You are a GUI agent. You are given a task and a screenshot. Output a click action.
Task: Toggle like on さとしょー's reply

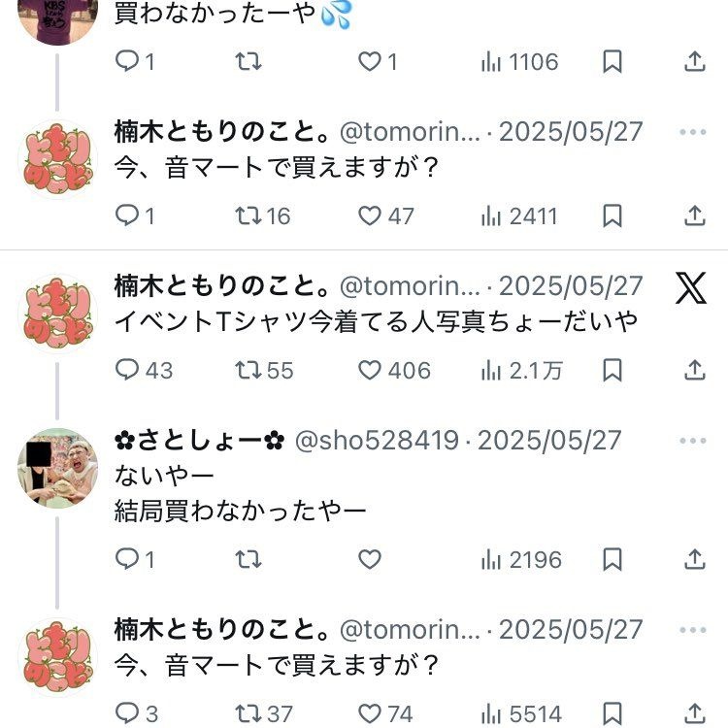[x=370, y=559]
